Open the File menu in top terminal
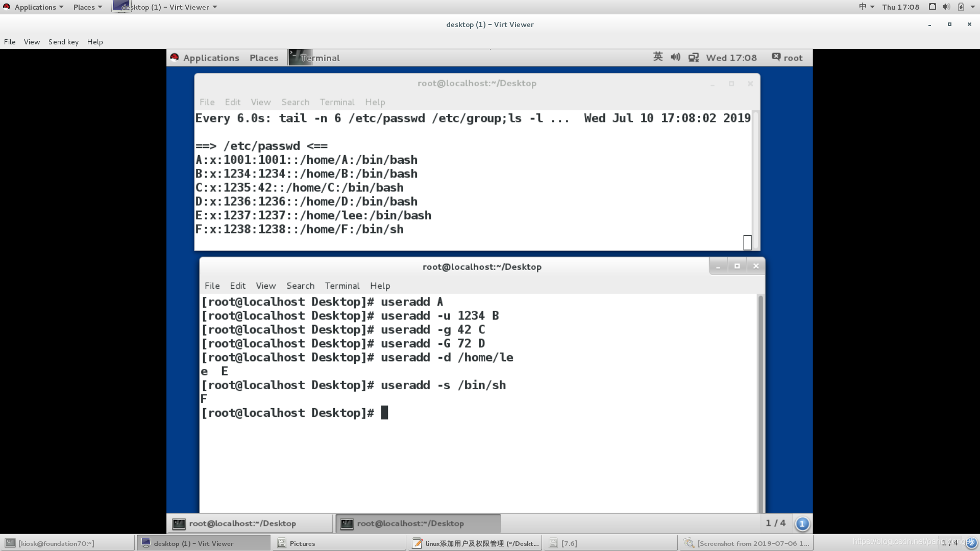 pyautogui.click(x=207, y=102)
